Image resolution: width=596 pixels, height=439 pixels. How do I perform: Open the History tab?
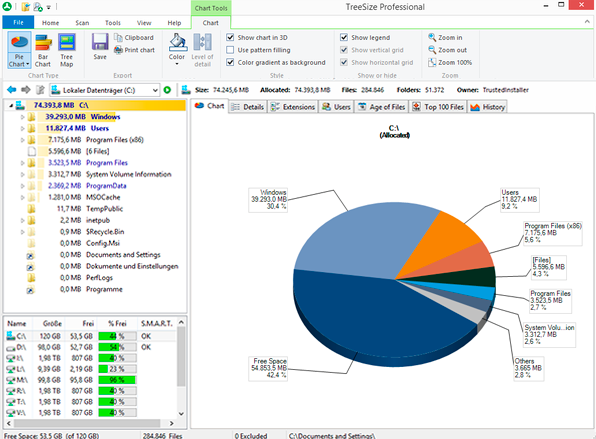click(487, 107)
